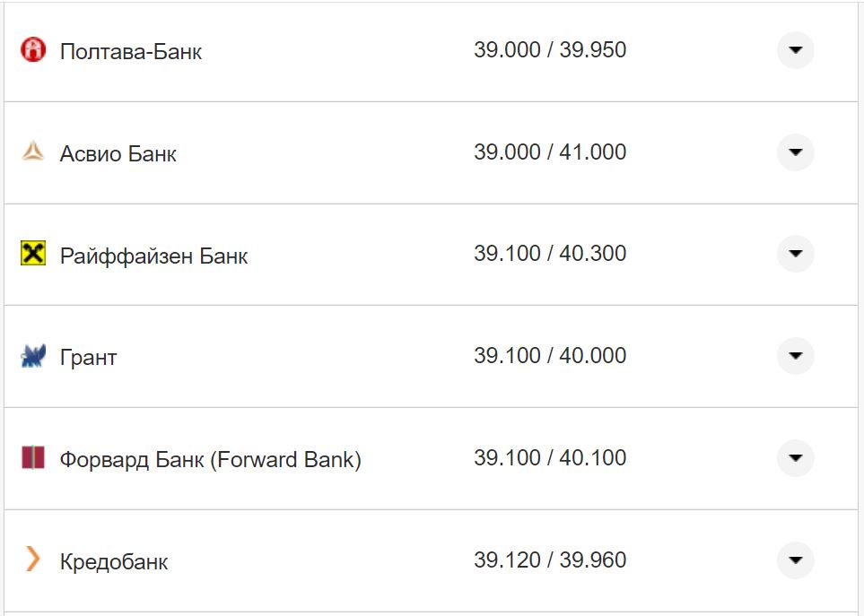
Task: Open the Полтава-Банк bank name link
Action: click(x=131, y=52)
